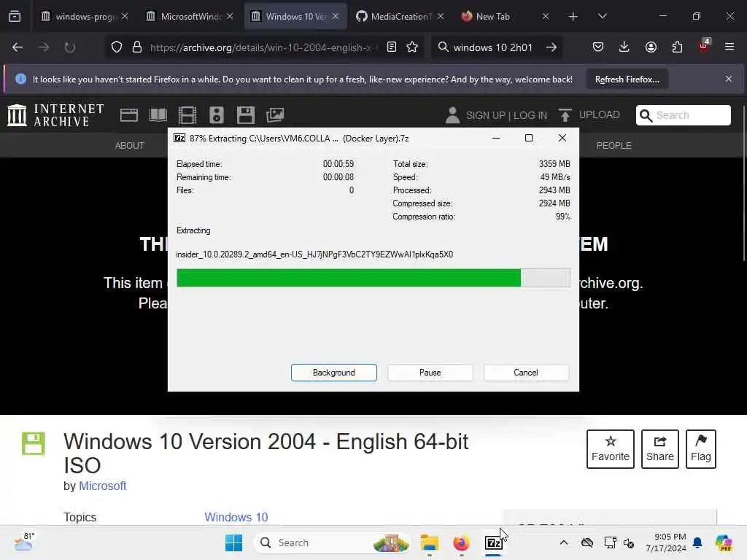747x560 pixels.
Task: Open Internet Archive Images icon
Action: (x=275, y=114)
